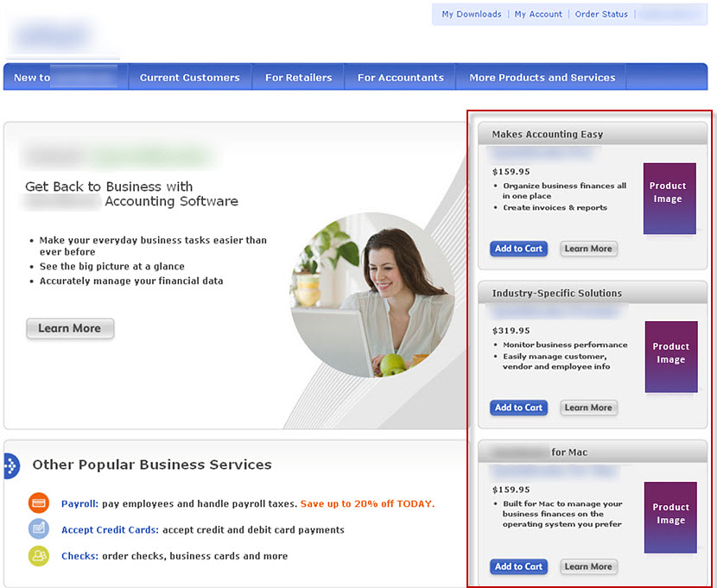717x588 pixels.
Task: Click the orange Payroll icon
Action: click(38, 502)
